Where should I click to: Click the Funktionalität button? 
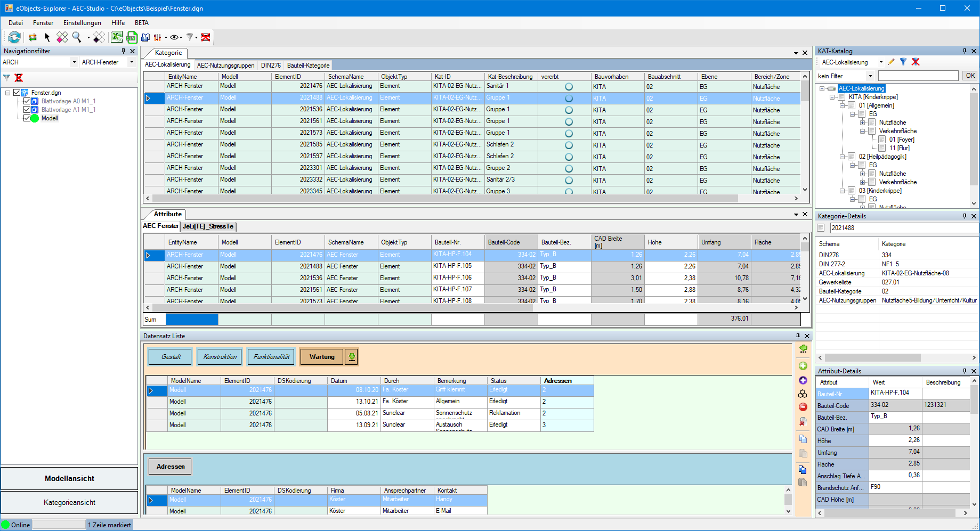click(271, 357)
